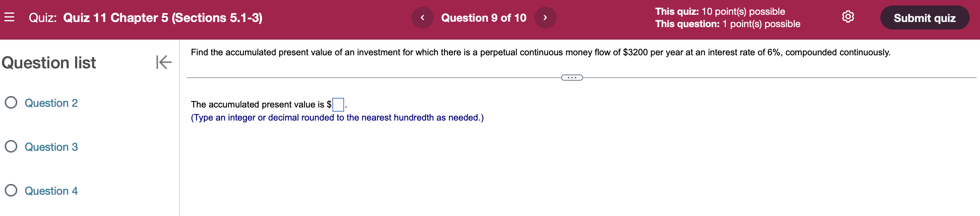Image resolution: width=980 pixels, height=216 pixels.
Task: Select the Question 4 radio button
Action: pyautogui.click(x=11, y=191)
